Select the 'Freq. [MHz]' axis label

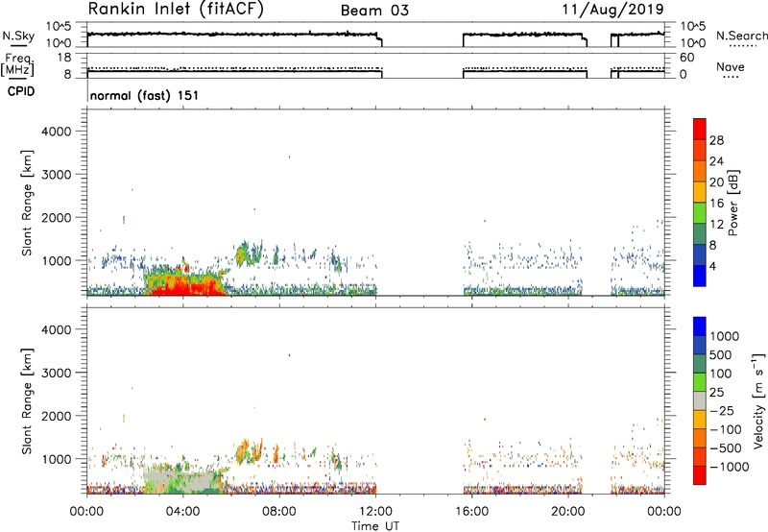point(17,64)
